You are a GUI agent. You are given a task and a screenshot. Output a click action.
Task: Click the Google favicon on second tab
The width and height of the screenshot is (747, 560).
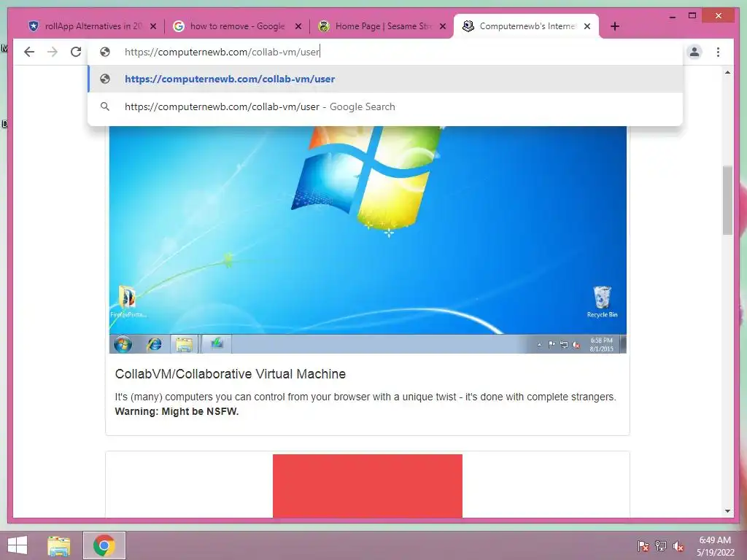pyautogui.click(x=179, y=26)
